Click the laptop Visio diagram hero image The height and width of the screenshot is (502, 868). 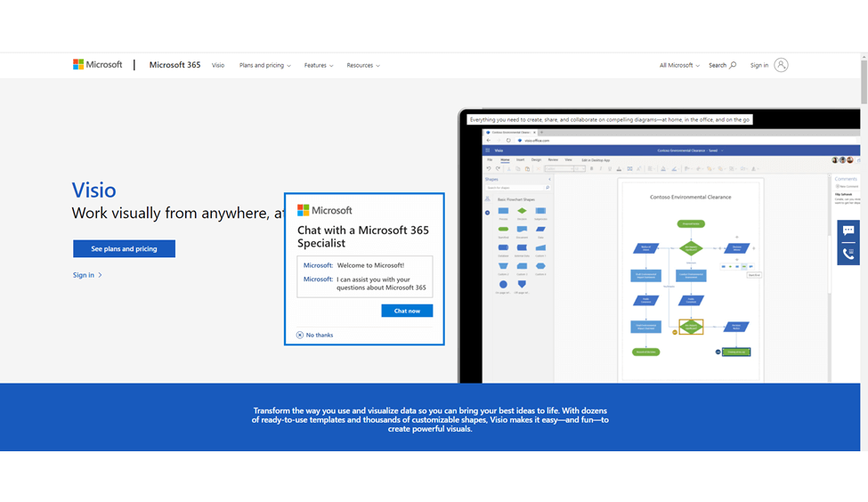(659, 245)
